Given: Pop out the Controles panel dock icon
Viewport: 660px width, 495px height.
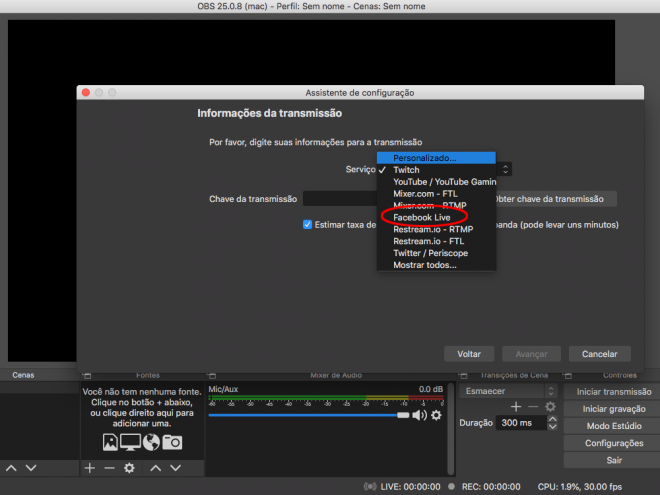Looking at the screenshot, I should [568, 375].
